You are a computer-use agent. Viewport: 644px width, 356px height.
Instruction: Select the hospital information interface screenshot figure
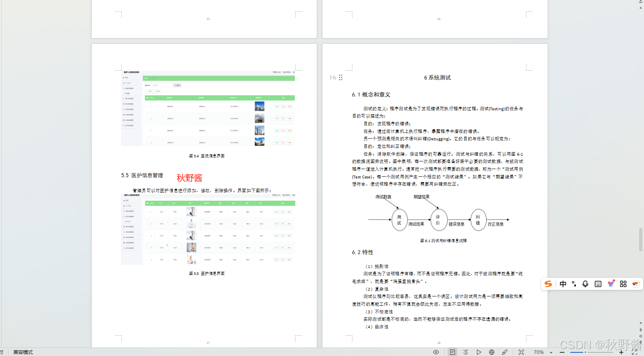tap(208, 108)
